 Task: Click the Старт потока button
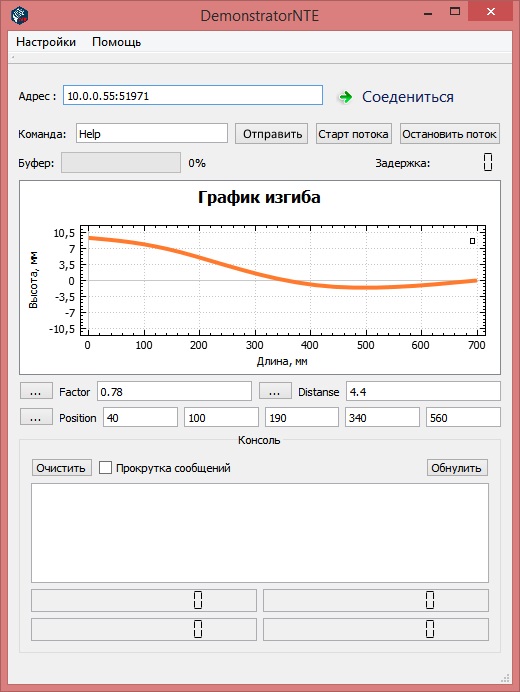pos(354,134)
